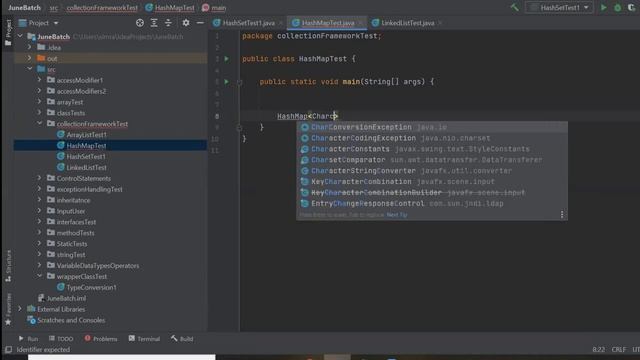
Task: Run HashSetTest1 with green play button
Action: click(x=603, y=7)
